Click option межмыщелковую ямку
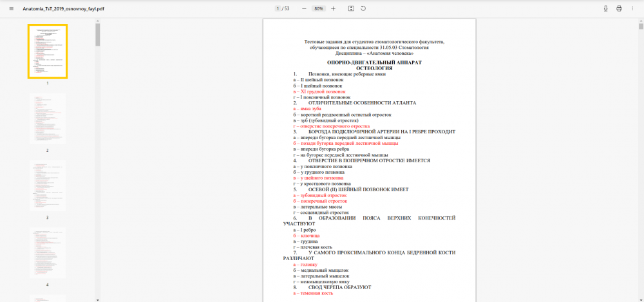 tap(323, 282)
